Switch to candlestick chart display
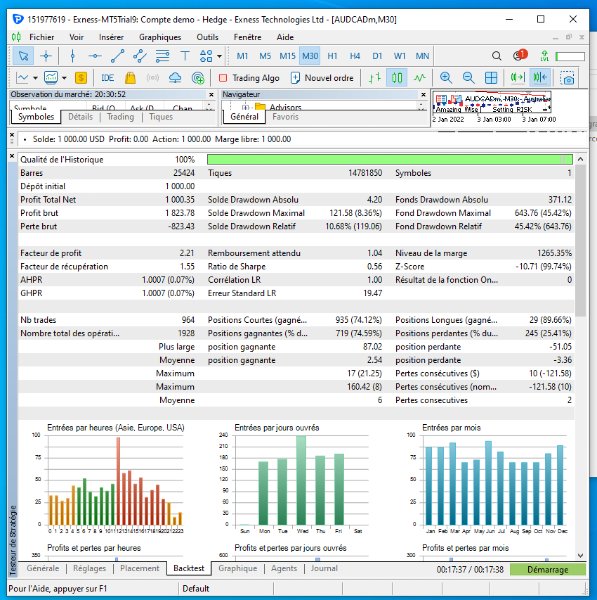The height and width of the screenshot is (600, 597). pos(397,78)
